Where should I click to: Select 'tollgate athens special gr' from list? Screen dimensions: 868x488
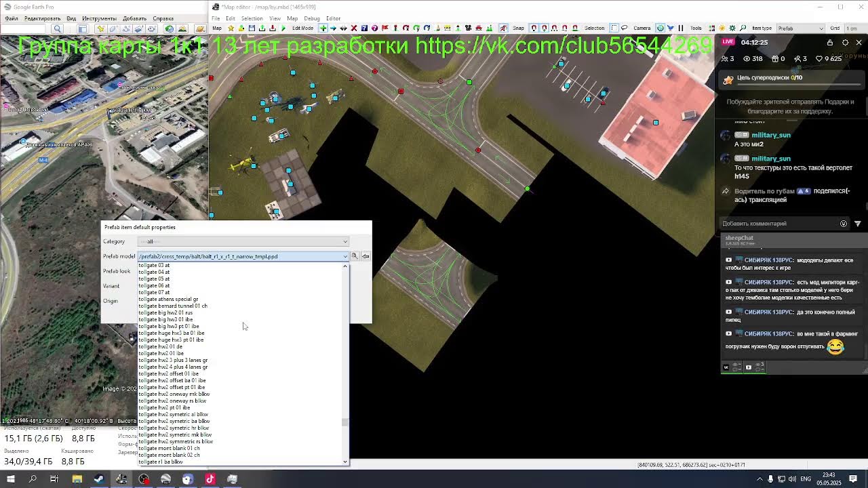(x=168, y=299)
